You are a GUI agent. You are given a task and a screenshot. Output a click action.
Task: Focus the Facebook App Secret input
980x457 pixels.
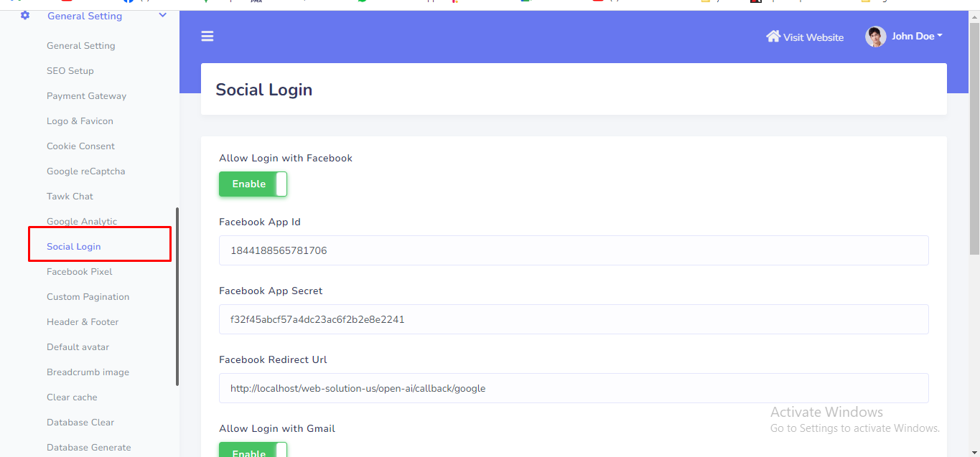(573, 319)
